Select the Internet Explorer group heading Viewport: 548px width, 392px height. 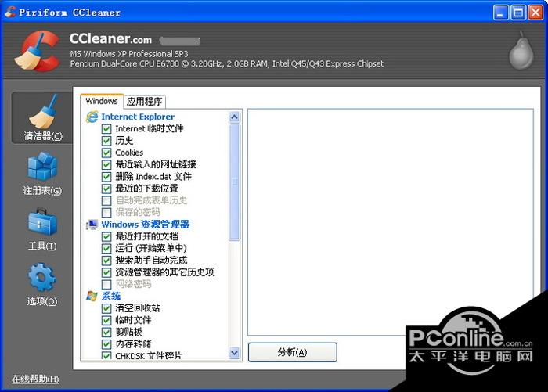coord(138,117)
